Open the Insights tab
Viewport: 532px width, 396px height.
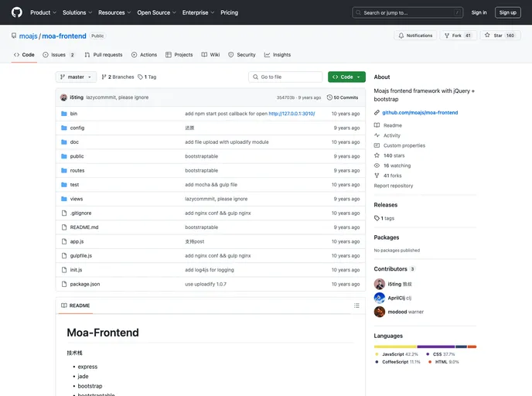pos(278,55)
